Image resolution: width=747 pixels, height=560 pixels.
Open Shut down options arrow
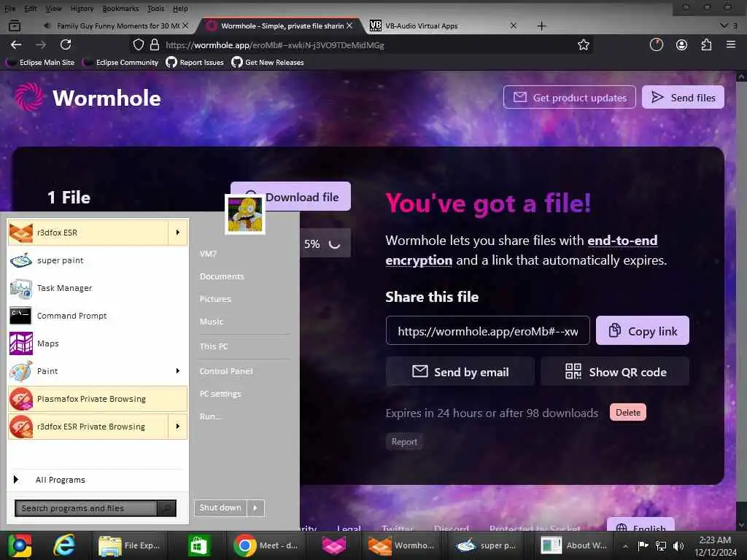click(x=255, y=508)
